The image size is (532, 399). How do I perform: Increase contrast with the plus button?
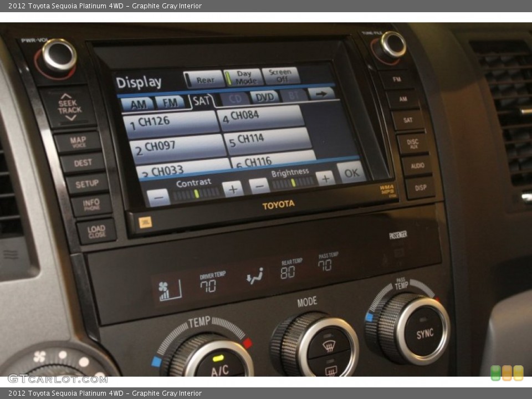click(x=233, y=190)
